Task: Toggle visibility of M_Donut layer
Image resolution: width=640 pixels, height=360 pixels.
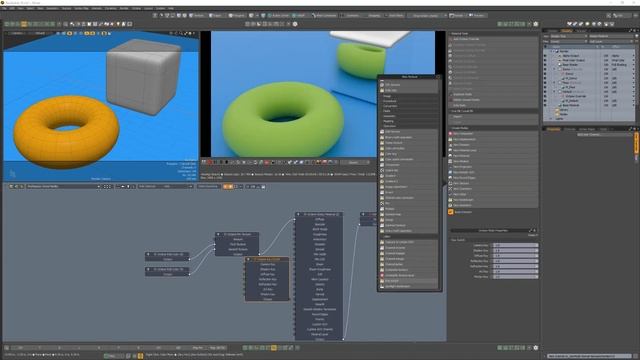Action: pos(545,78)
